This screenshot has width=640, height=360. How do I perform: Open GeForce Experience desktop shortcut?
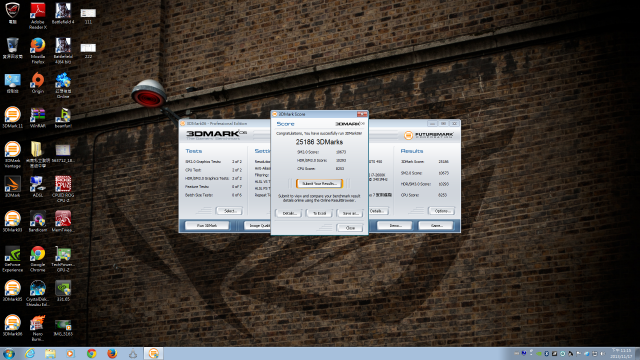13,258
